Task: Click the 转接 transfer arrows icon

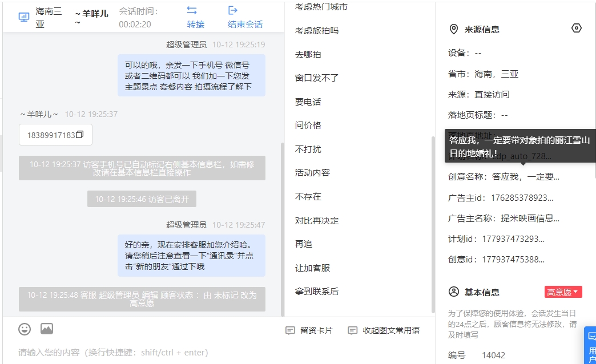Action: [x=192, y=11]
